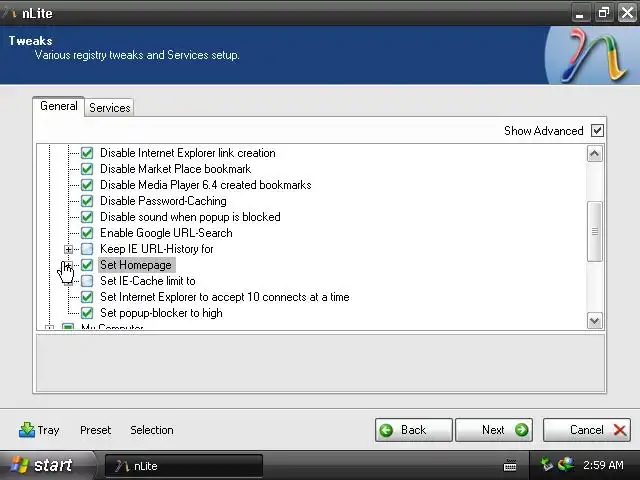Select the nLite taskbar button
The height and width of the screenshot is (480, 640).
pyautogui.click(x=184, y=466)
